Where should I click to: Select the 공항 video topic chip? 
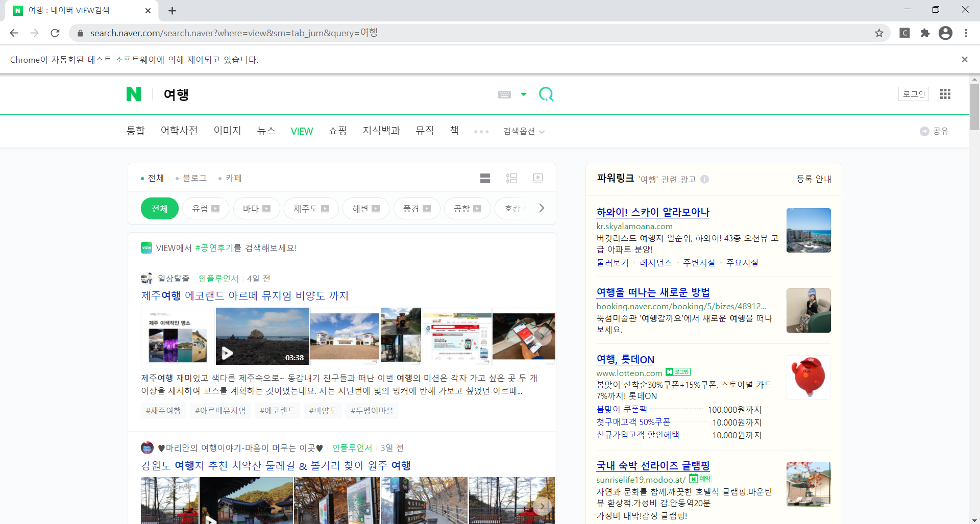coord(468,208)
